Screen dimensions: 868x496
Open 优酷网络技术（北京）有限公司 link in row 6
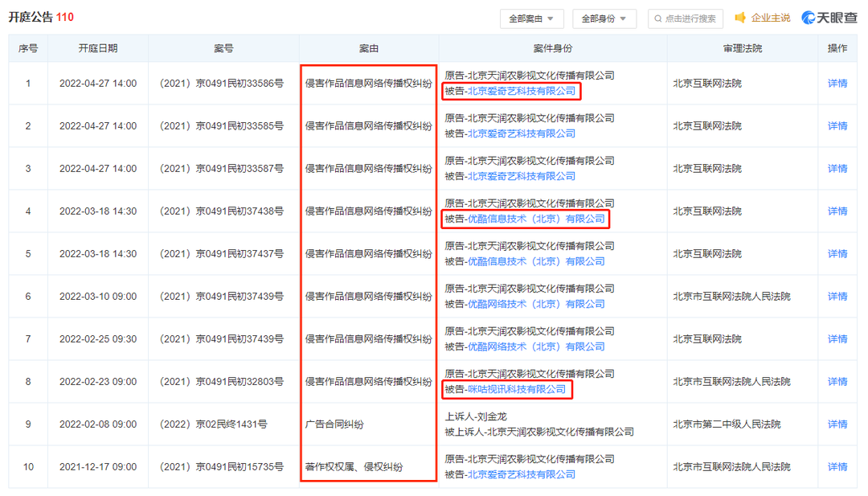click(x=536, y=304)
